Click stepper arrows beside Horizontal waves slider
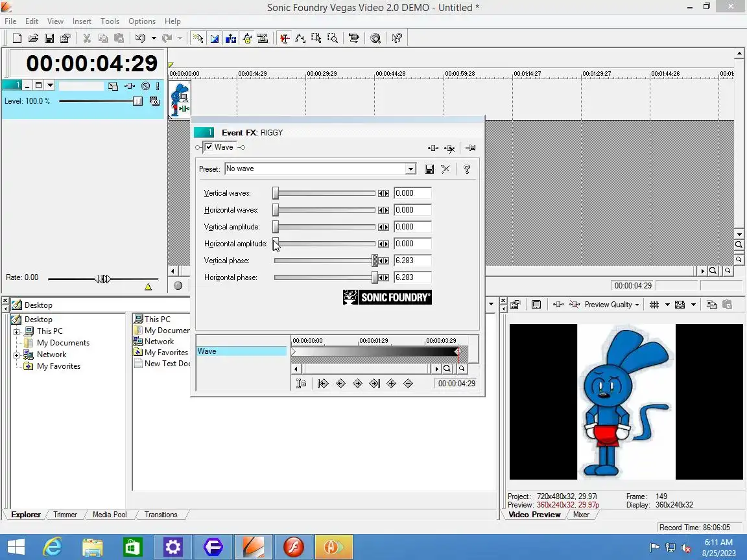 click(x=383, y=210)
